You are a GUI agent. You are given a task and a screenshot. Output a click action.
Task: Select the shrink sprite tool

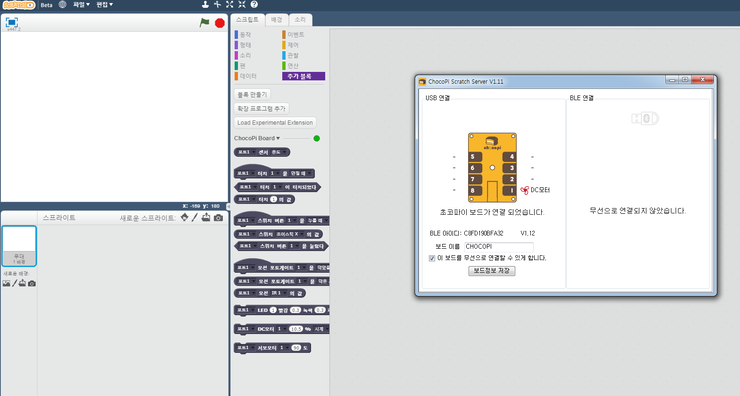[242, 5]
